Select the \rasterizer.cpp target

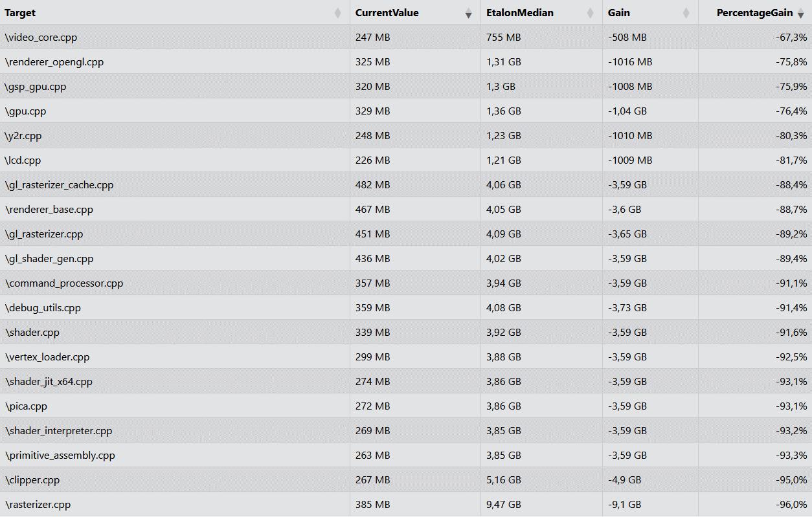[38, 505]
